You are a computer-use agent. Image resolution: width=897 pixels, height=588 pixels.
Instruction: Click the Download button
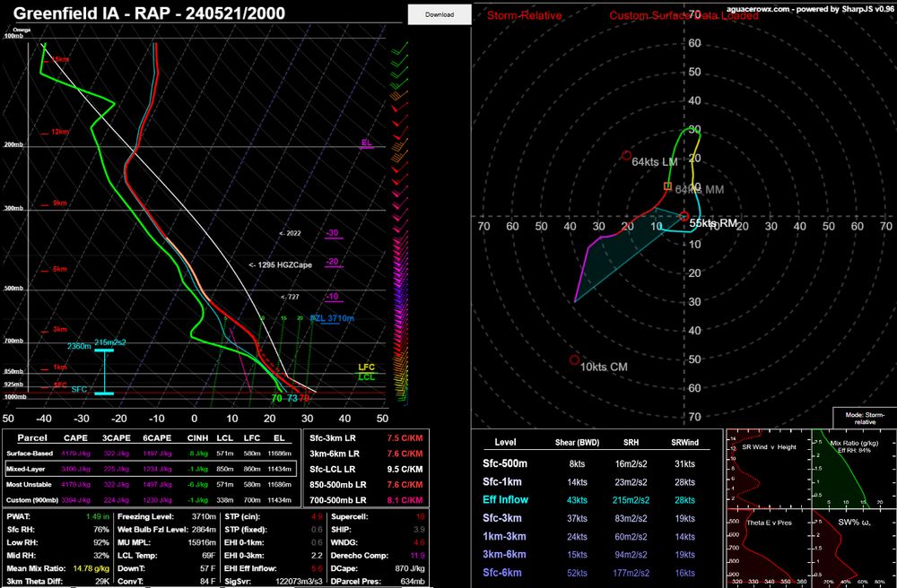pos(440,14)
